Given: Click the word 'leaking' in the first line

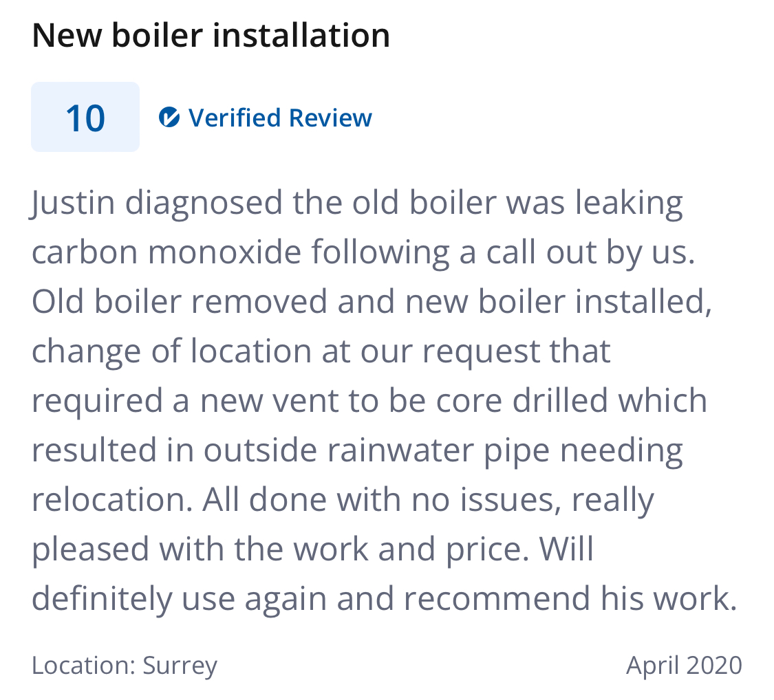Looking at the screenshot, I should coord(629,204).
